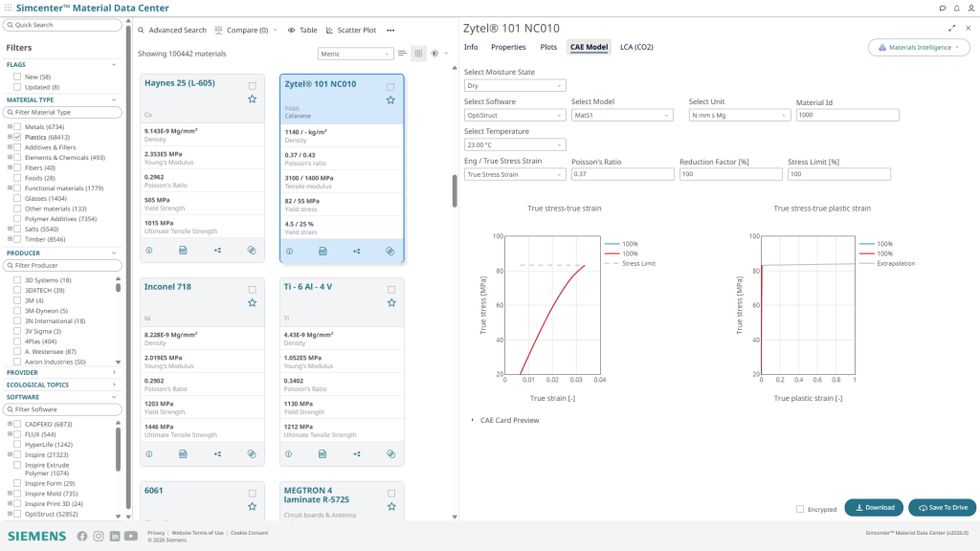Open the Scatter Plot view
980x551 pixels.
tap(351, 30)
